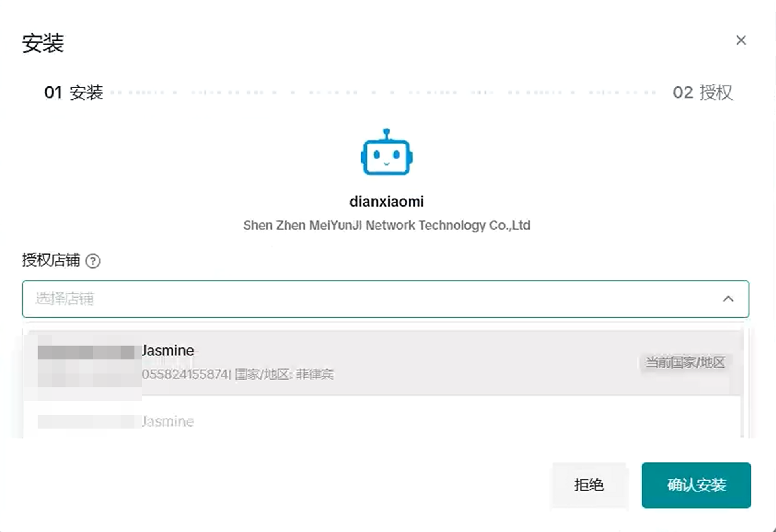Click the dianxiaomi robot logo
776x532 pixels.
click(386, 152)
